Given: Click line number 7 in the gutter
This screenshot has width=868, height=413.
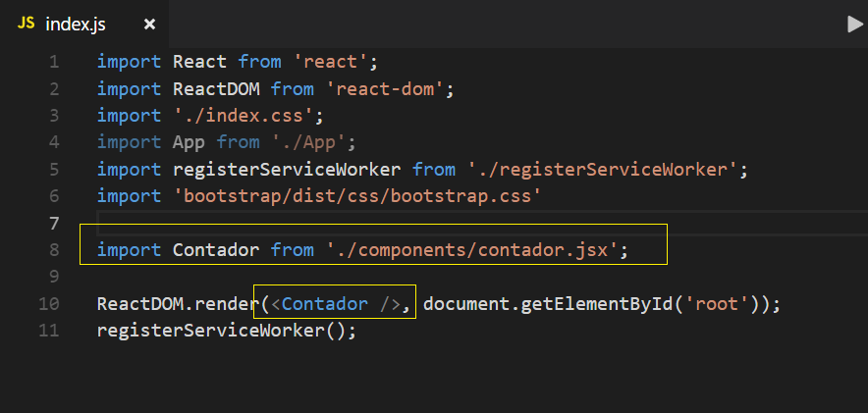Looking at the screenshot, I should pos(54,224).
